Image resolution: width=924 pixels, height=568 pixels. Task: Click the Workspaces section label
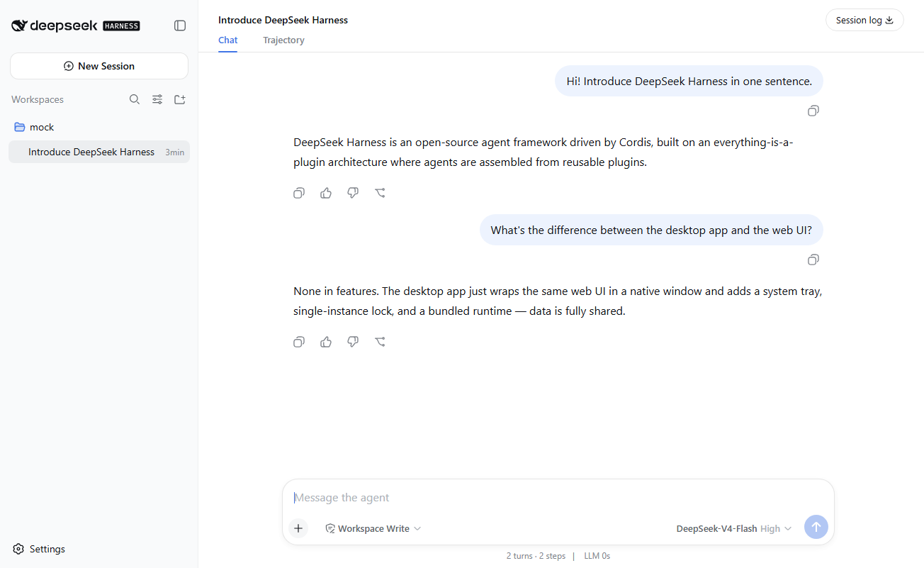tap(38, 99)
